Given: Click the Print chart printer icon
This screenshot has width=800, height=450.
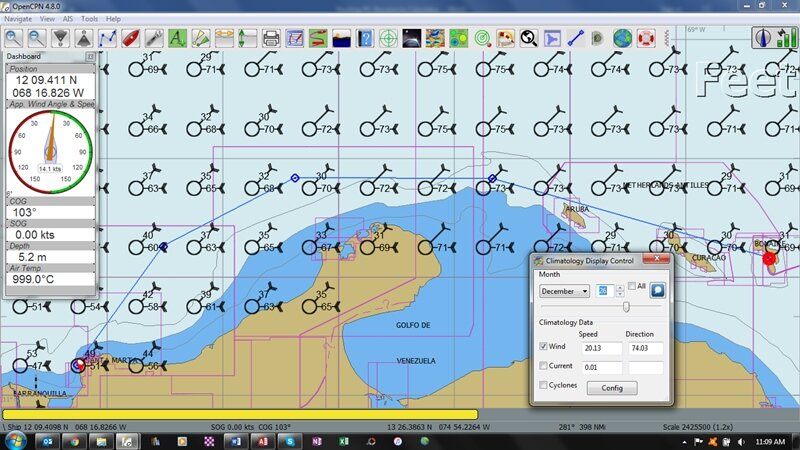Looking at the screenshot, I should point(271,38).
